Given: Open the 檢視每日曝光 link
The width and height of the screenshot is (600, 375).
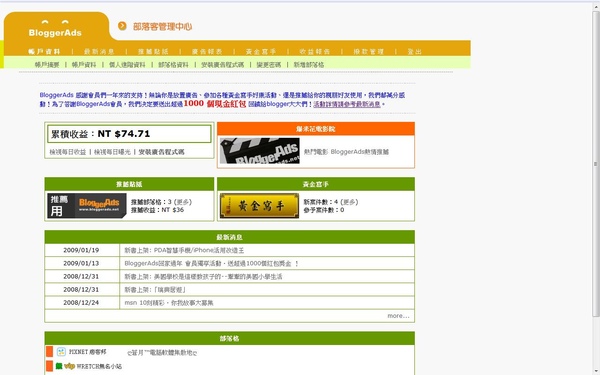Looking at the screenshot, I should 112,152.
